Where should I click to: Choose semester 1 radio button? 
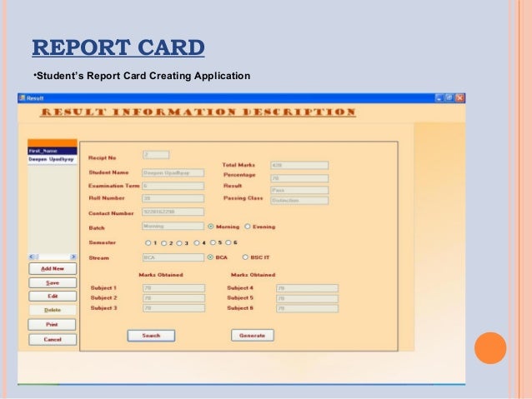click(148, 242)
